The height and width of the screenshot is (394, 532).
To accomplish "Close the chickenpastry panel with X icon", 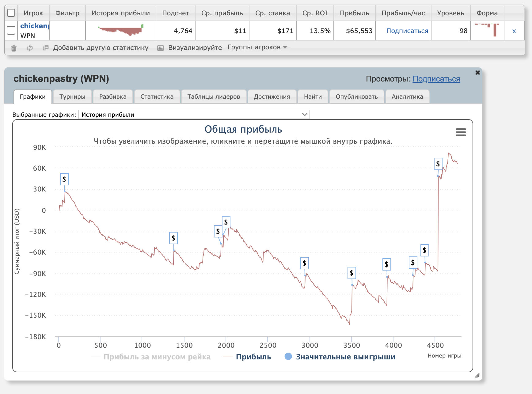I will [477, 73].
